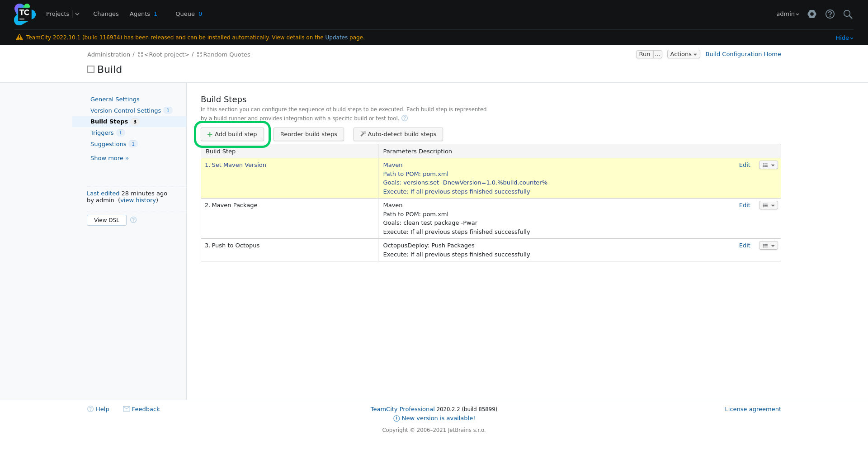Select Suggestions in sidebar
This screenshot has height=450, width=868.
pos(108,144)
